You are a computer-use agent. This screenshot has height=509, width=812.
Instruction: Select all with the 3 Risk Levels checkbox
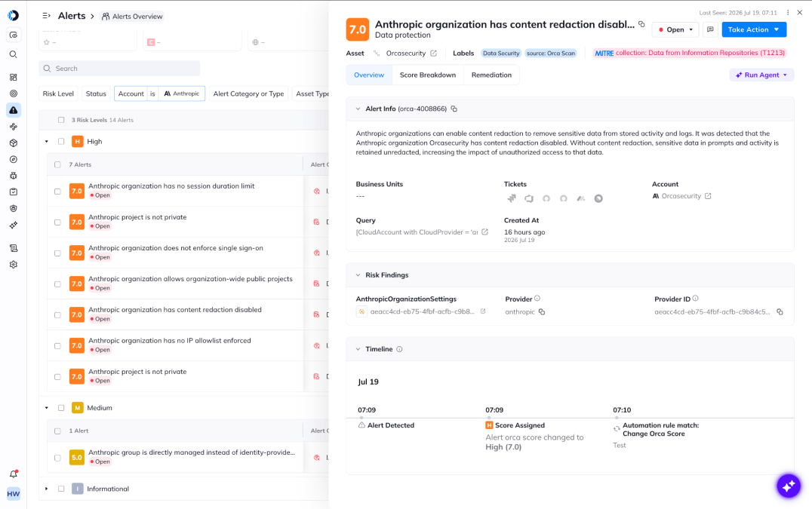tap(61, 120)
